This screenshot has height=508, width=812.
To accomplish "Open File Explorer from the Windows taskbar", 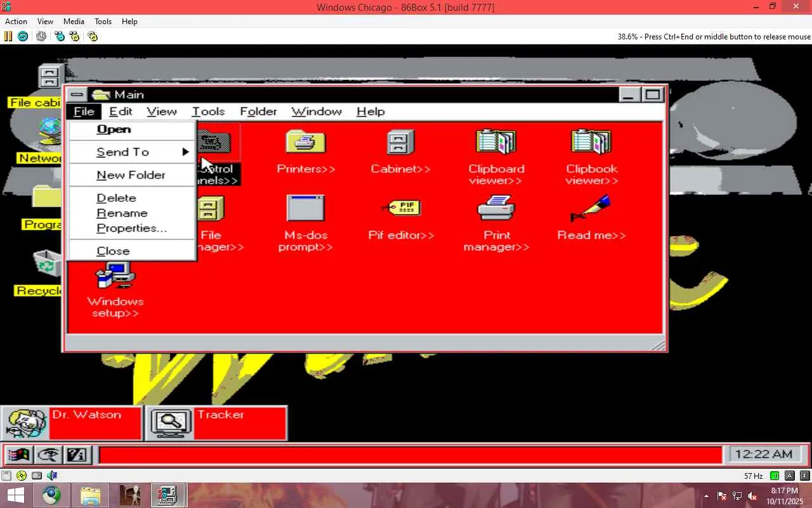I will (x=91, y=495).
